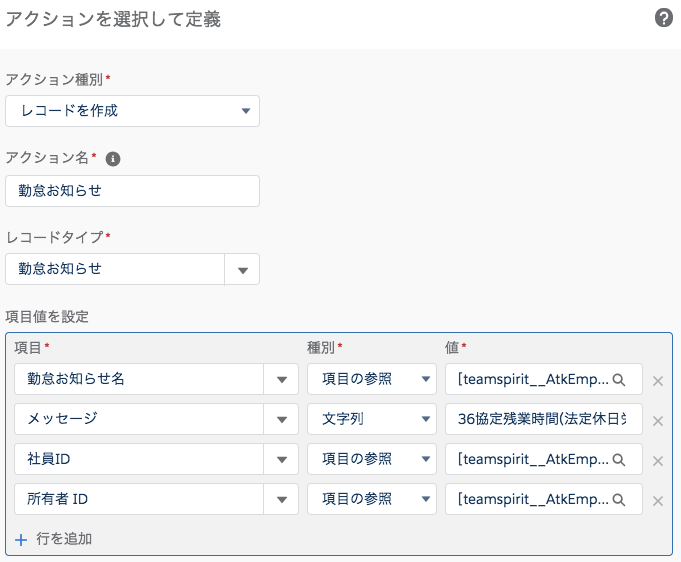Remove the 社員ID row with X

658,461
